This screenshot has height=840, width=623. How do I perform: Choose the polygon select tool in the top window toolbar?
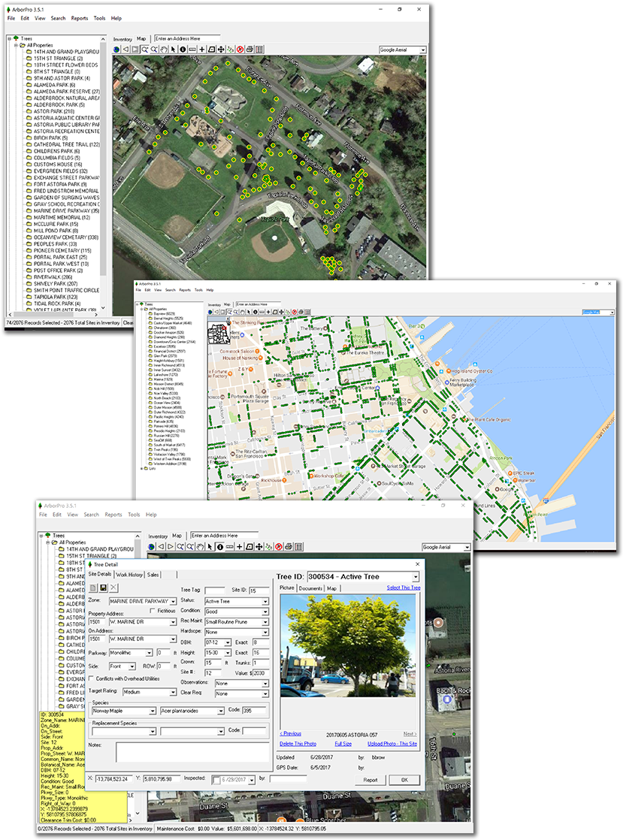(212, 50)
